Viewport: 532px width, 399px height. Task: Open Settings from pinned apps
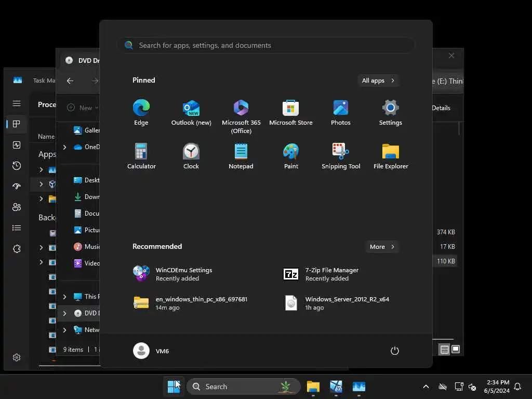tap(391, 113)
